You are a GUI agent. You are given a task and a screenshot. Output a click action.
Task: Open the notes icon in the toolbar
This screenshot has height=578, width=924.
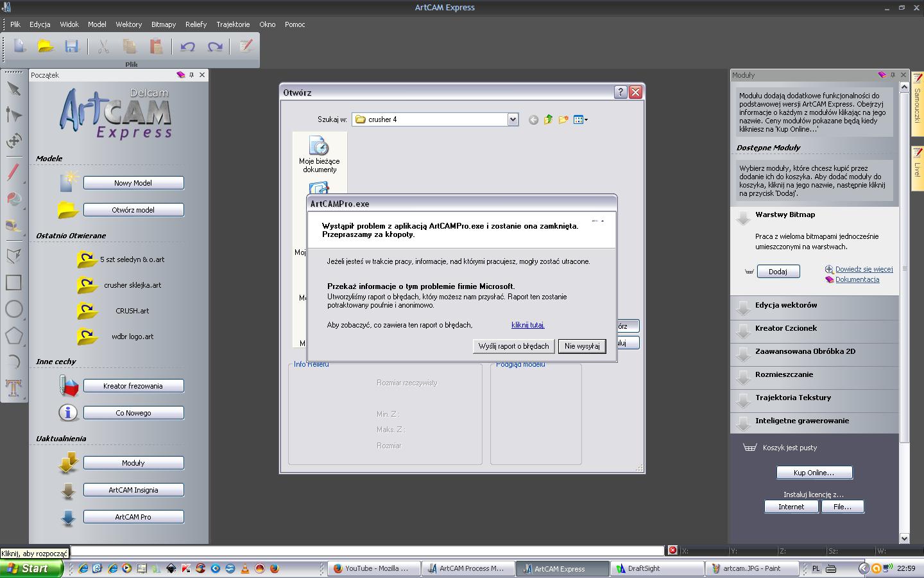click(246, 46)
